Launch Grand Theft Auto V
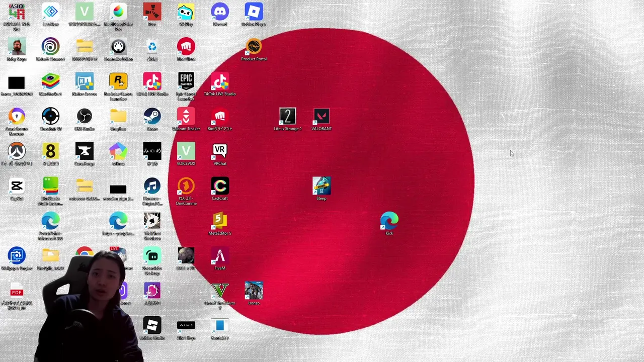 click(x=220, y=291)
